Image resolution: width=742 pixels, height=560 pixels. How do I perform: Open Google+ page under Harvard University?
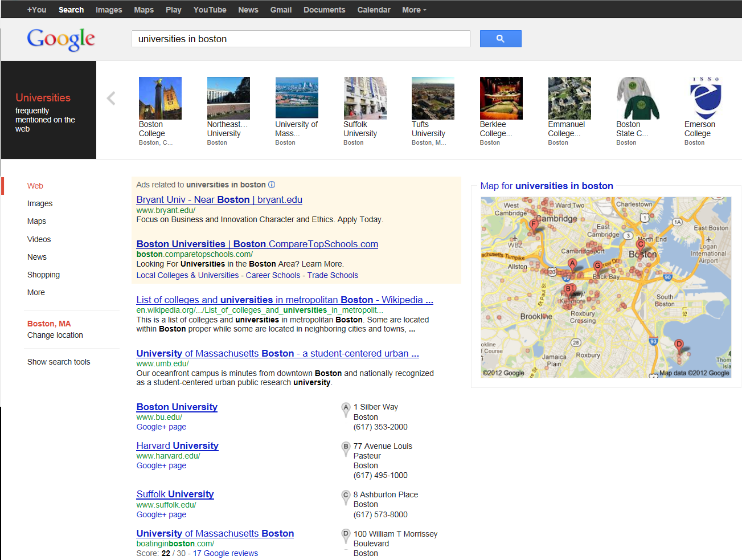(161, 465)
